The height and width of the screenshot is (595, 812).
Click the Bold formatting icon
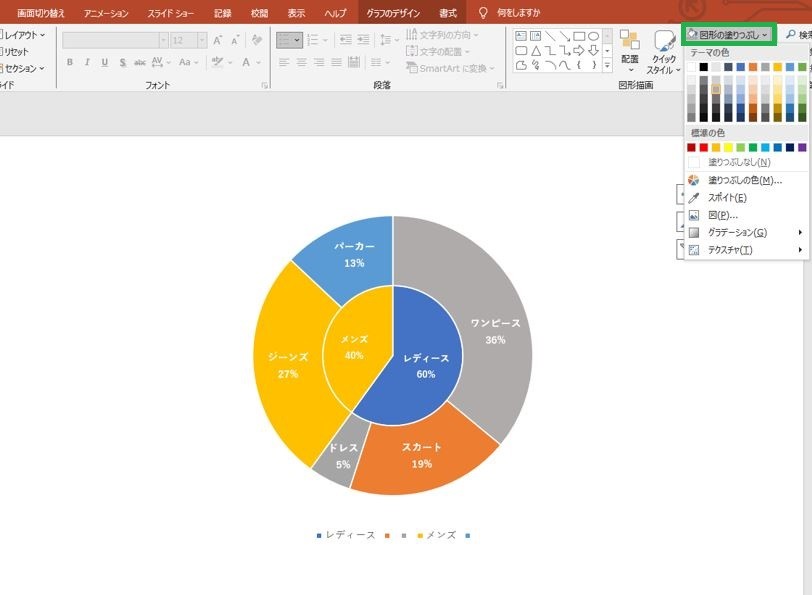[69, 62]
